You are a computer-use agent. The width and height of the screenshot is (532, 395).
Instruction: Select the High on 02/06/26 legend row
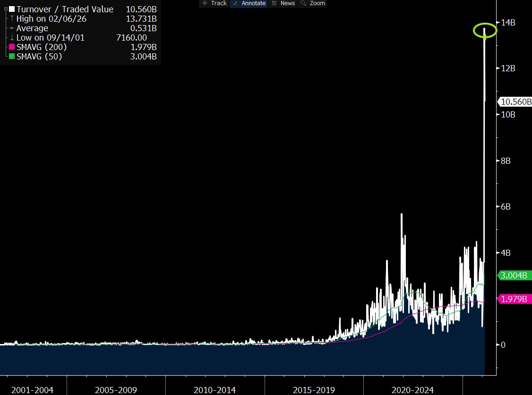point(51,18)
